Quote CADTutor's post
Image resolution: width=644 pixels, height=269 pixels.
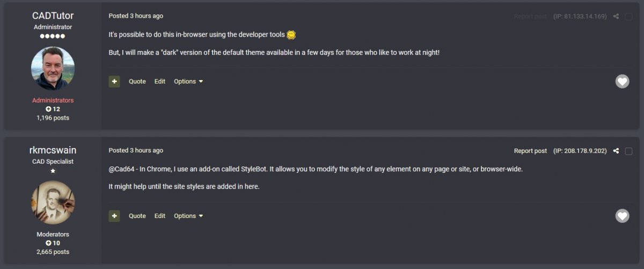point(137,82)
